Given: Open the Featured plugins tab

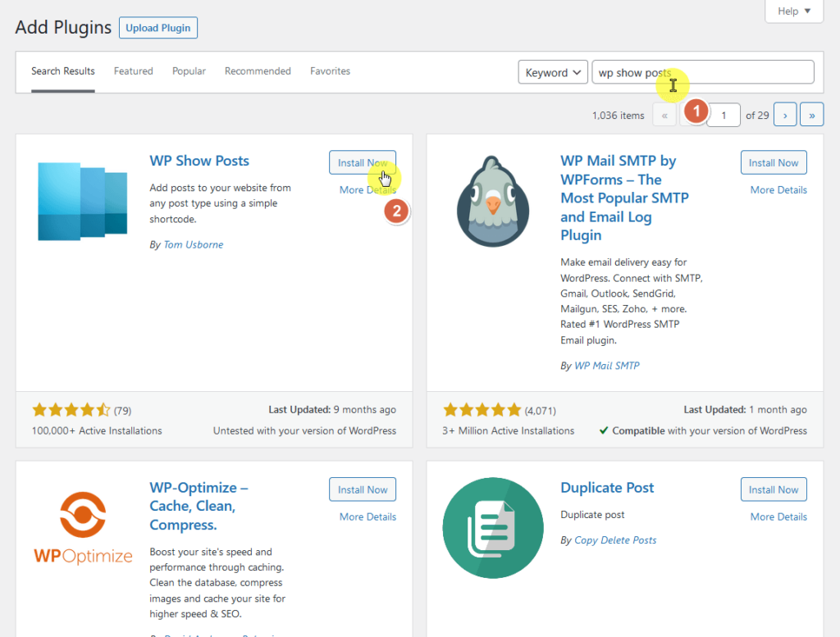Looking at the screenshot, I should 134,71.
